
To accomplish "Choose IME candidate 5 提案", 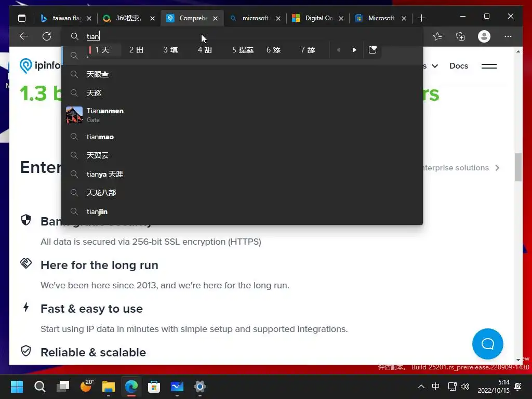I will (x=243, y=50).
